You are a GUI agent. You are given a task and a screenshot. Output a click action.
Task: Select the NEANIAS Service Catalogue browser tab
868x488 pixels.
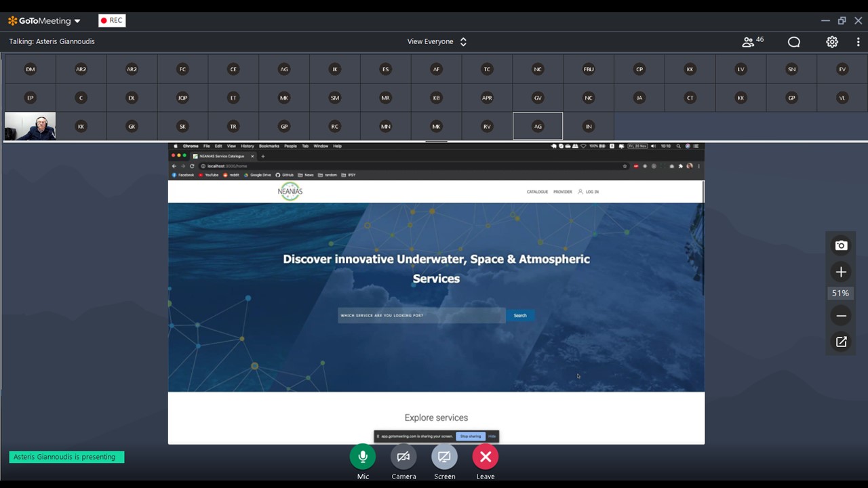coord(224,156)
